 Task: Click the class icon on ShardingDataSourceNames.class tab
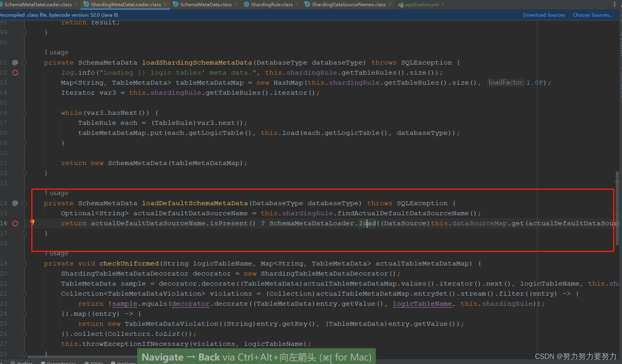(x=308, y=5)
